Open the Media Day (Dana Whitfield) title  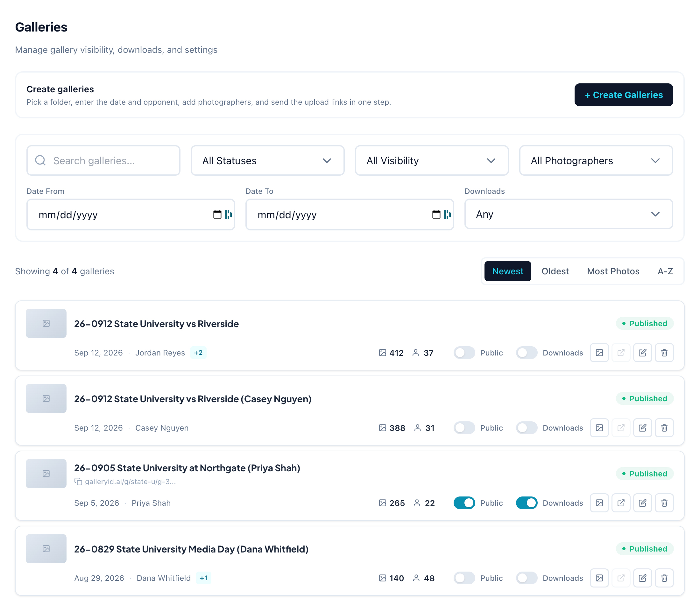pos(191,549)
